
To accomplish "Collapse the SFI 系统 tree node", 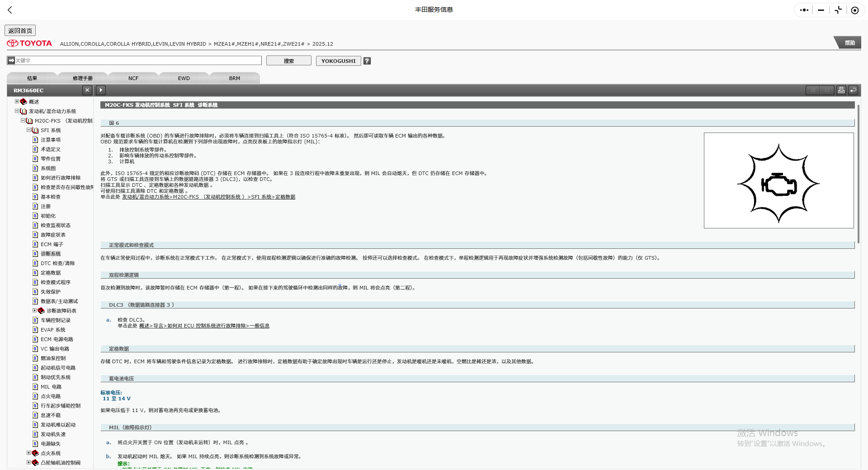I will coord(28,130).
